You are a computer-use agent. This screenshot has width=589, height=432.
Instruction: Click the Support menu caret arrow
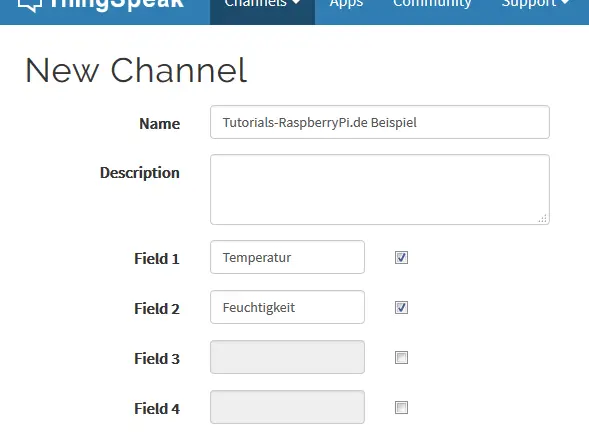point(565,2)
